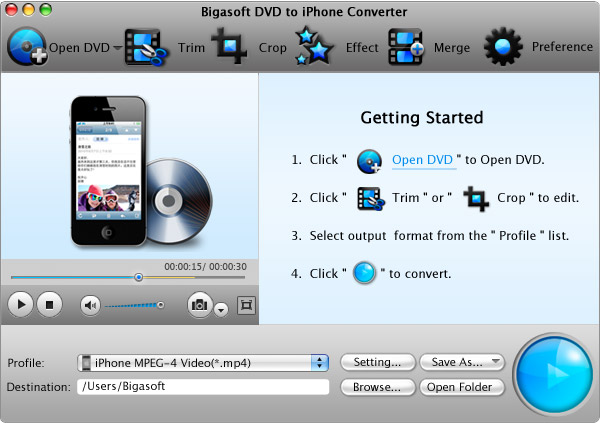
Task: Click the Getting Started heading
Action: pos(422,118)
